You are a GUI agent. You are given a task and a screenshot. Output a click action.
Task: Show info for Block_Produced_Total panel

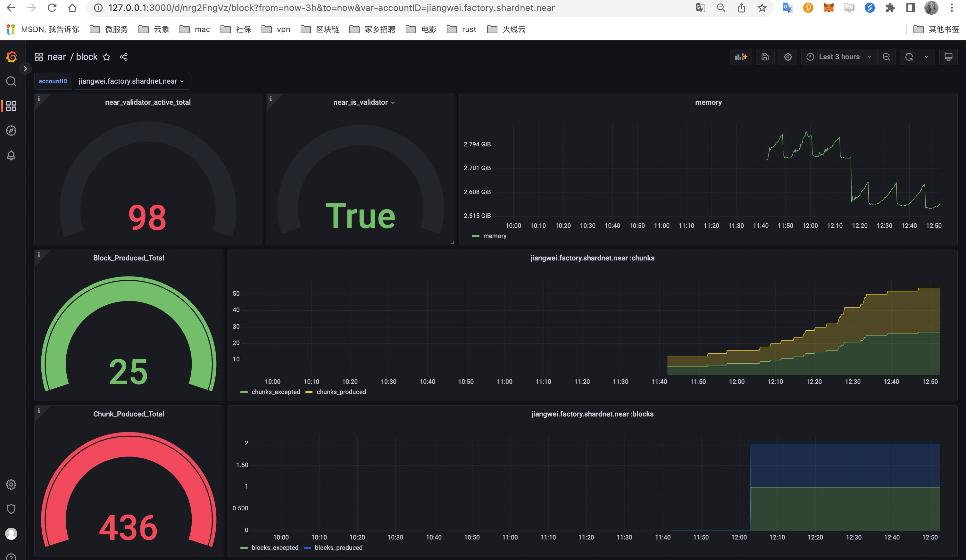(x=39, y=254)
